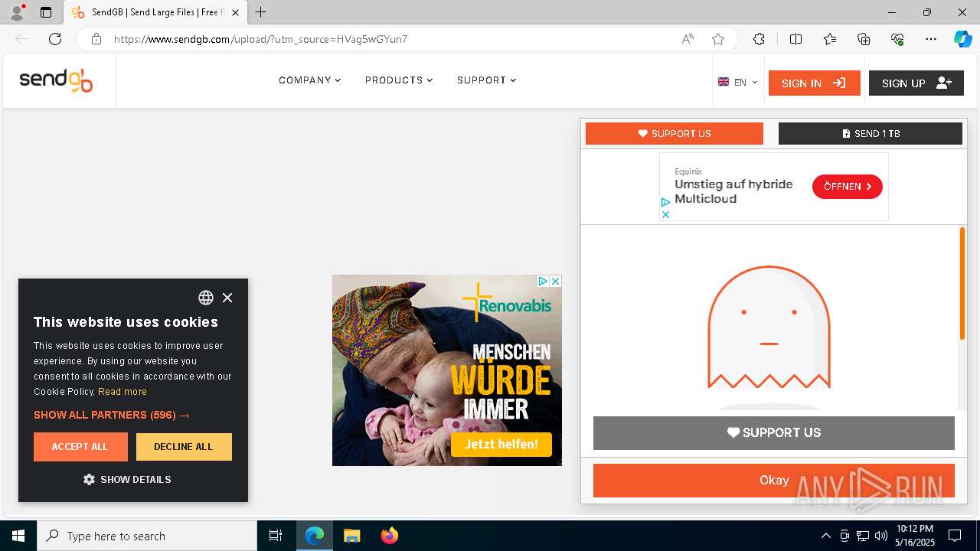Open the volume tray icon
The image size is (980, 551).
pyautogui.click(x=881, y=536)
